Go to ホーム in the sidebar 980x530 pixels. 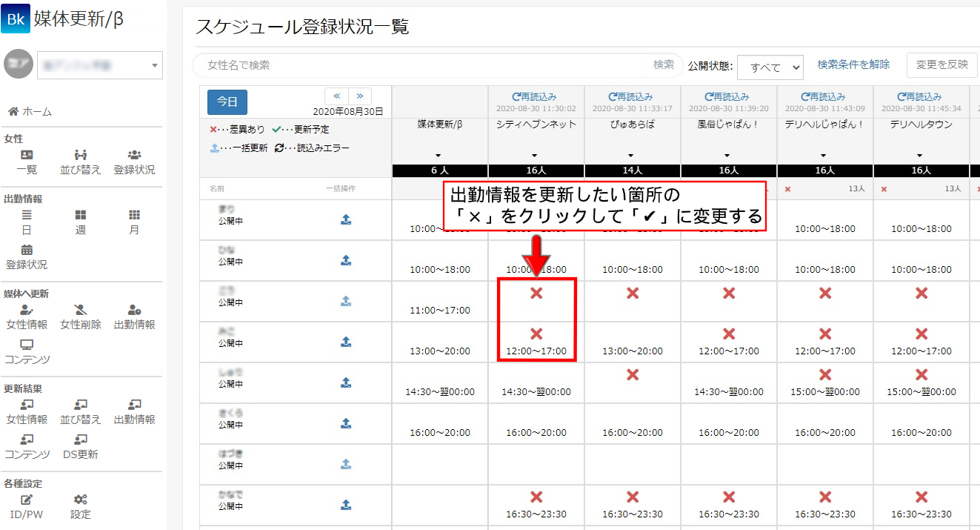tap(30, 111)
